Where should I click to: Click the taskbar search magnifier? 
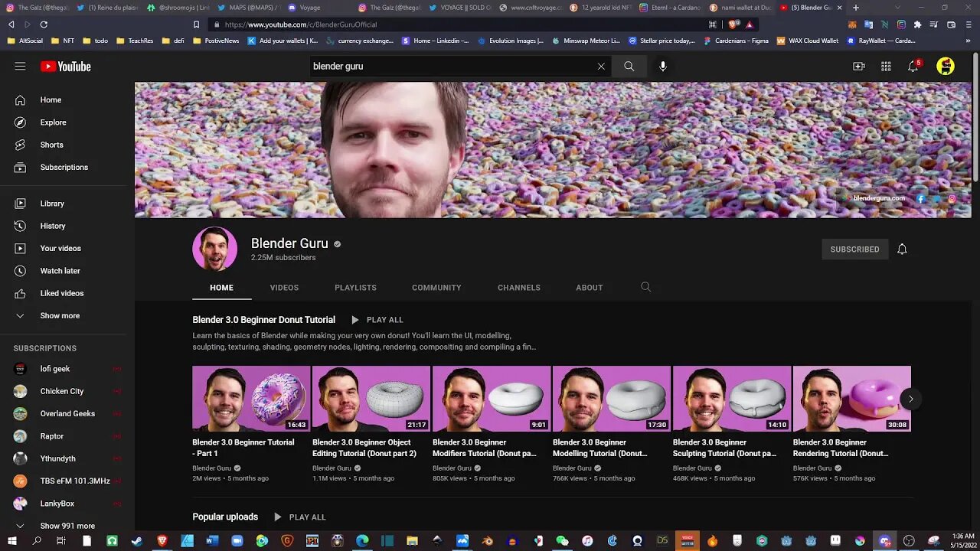36,541
